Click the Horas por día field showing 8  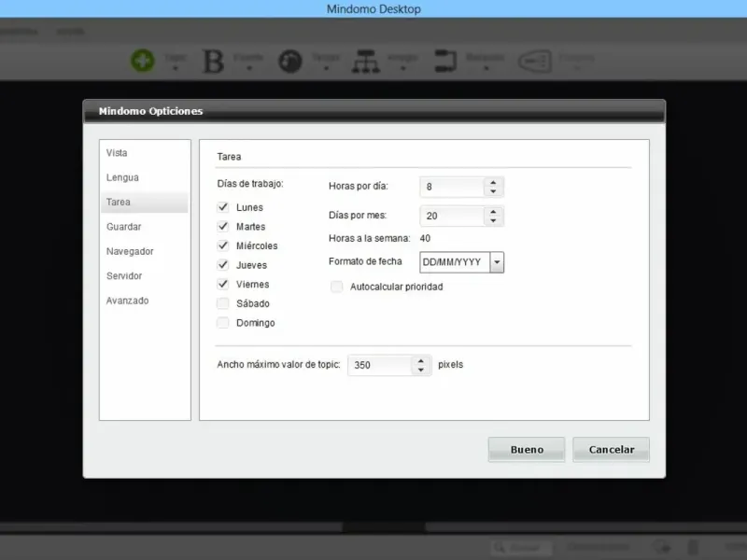click(x=452, y=187)
